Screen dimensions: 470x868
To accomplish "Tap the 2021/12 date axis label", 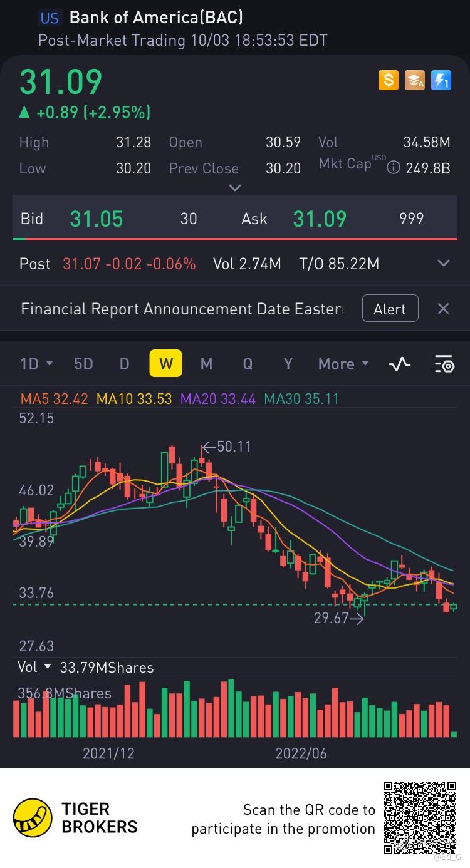I will point(108,753).
